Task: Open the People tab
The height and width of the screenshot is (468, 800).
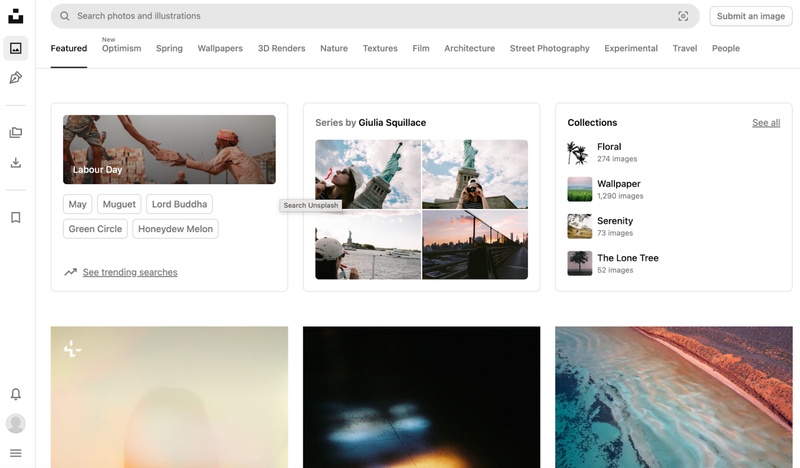Action: tap(726, 48)
